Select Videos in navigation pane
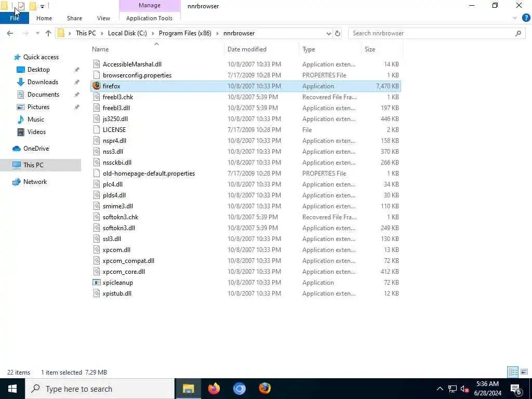Screen dimensions: 532x399 coord(36,132)
